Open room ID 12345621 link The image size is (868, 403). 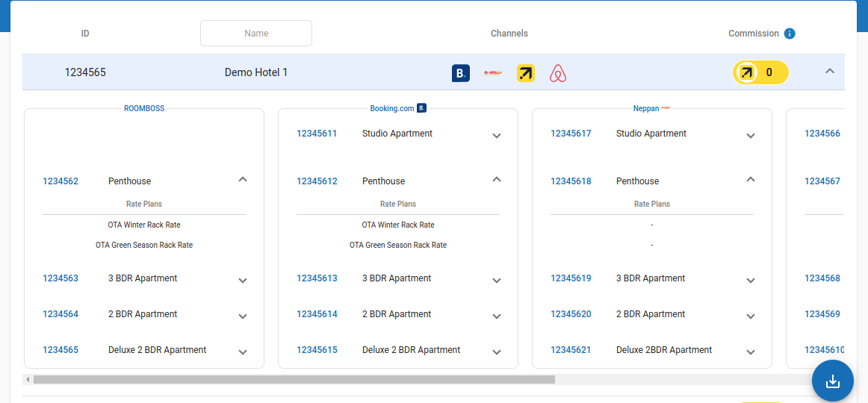[x=571, y=350]
